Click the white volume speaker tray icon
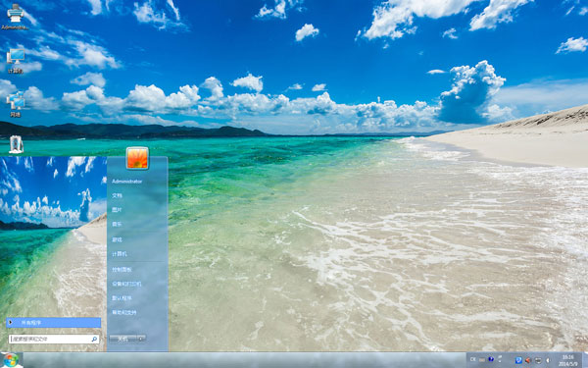 [548, 360]
